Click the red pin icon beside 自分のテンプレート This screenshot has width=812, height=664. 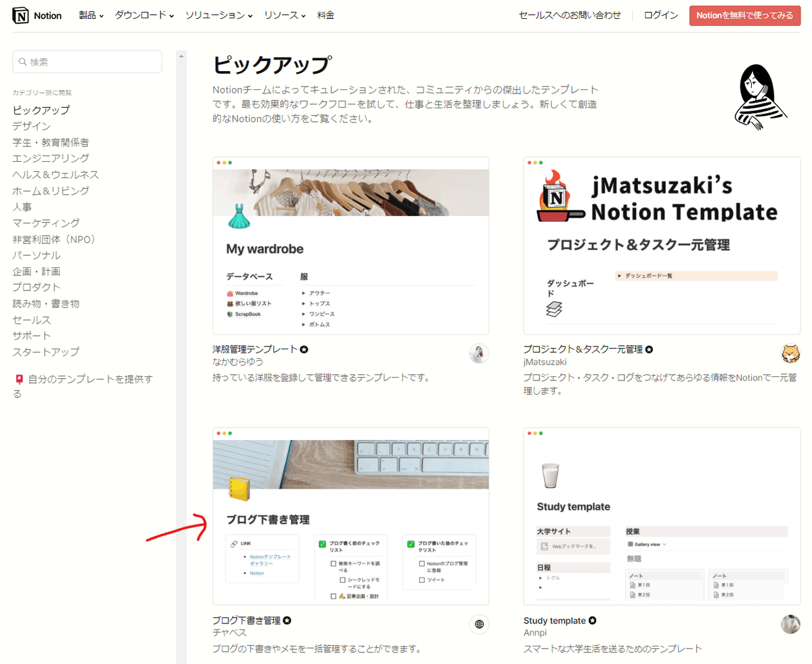[x=19, y=379]
